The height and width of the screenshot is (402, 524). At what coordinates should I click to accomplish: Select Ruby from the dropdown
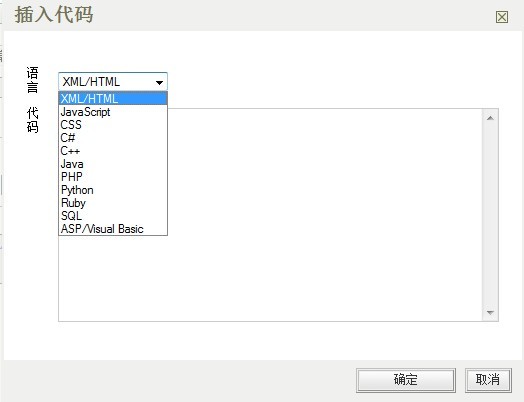pyautogui.click(x=113, y=203)
